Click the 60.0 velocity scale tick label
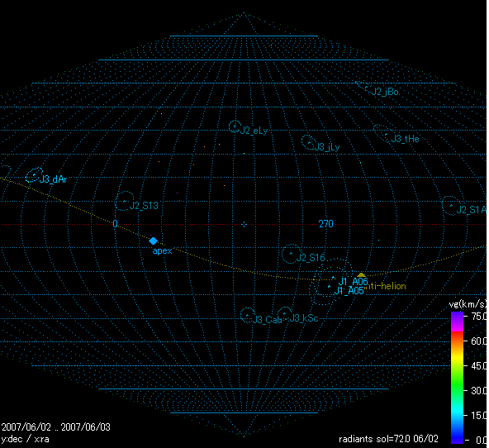The height and width of the screenshot is (448, 489). [x=479, y=341]
